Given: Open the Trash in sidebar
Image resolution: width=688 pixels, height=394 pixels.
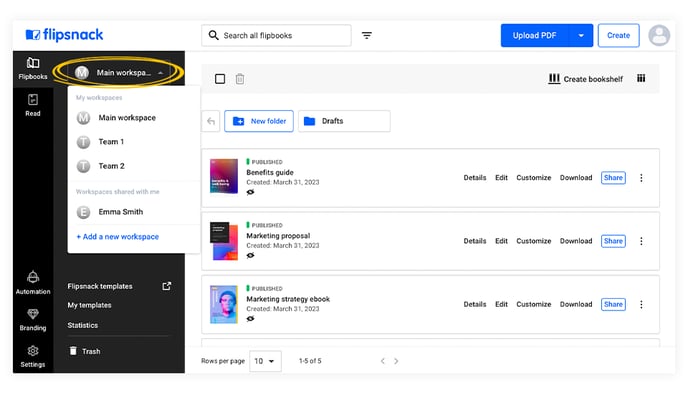Looking at the screenshot, I should (x=85, y=351).
